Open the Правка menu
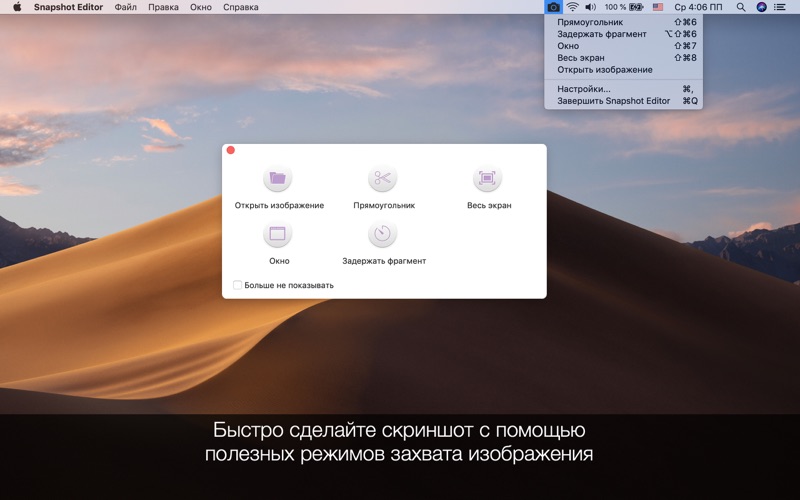Image resolution: width=800 pixels, height=500 pixels. click(x=163, y=7)
